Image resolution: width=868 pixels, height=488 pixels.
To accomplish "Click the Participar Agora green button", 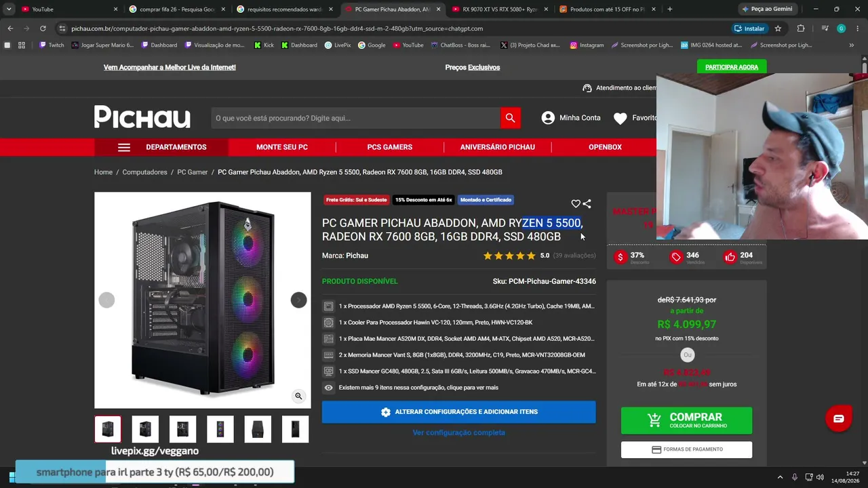I will pyautogui.click(x=732, y=67).
